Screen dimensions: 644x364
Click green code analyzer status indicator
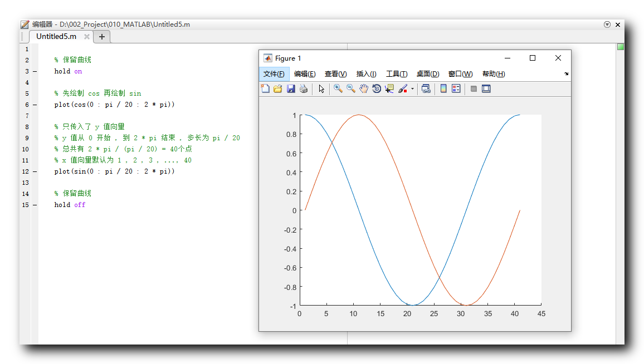click(x=620, y=47)
